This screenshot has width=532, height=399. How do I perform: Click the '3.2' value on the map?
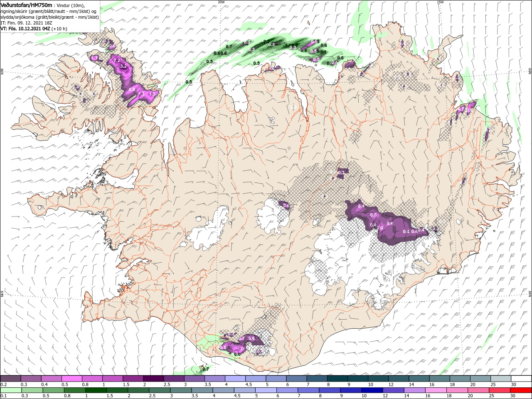click(123, 66)
